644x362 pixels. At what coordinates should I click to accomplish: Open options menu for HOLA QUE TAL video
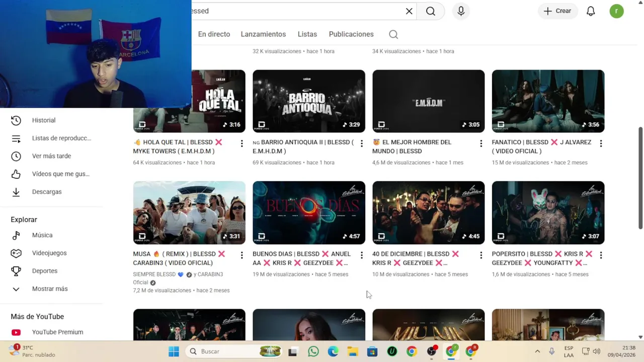(x=242, y=144)
